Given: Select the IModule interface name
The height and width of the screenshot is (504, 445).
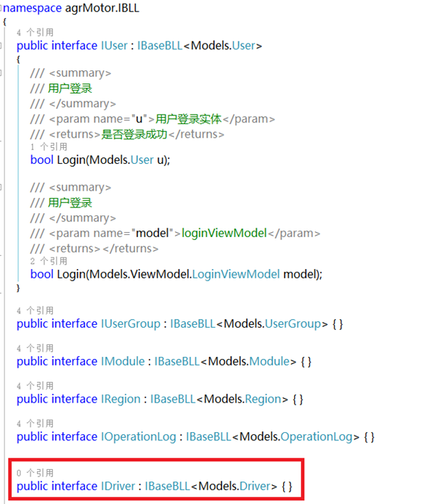Looking at the screenshot, I should [x=123, y=361].
